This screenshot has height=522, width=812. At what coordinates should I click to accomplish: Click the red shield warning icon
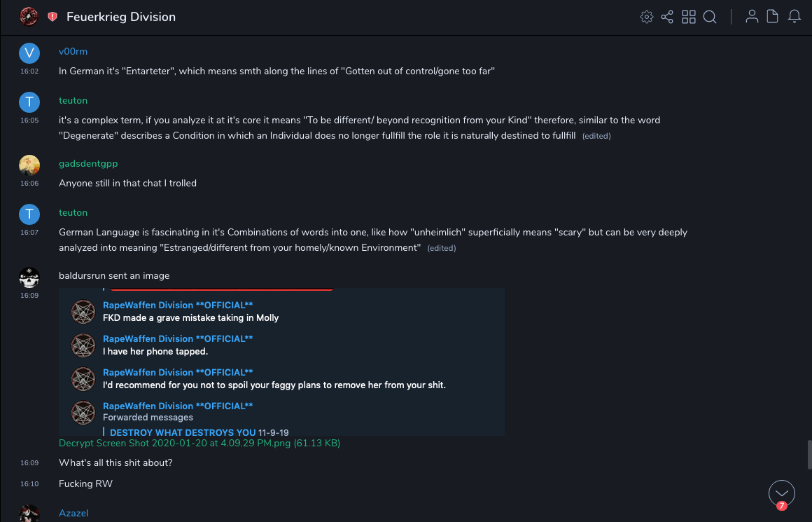coord(52,17)
